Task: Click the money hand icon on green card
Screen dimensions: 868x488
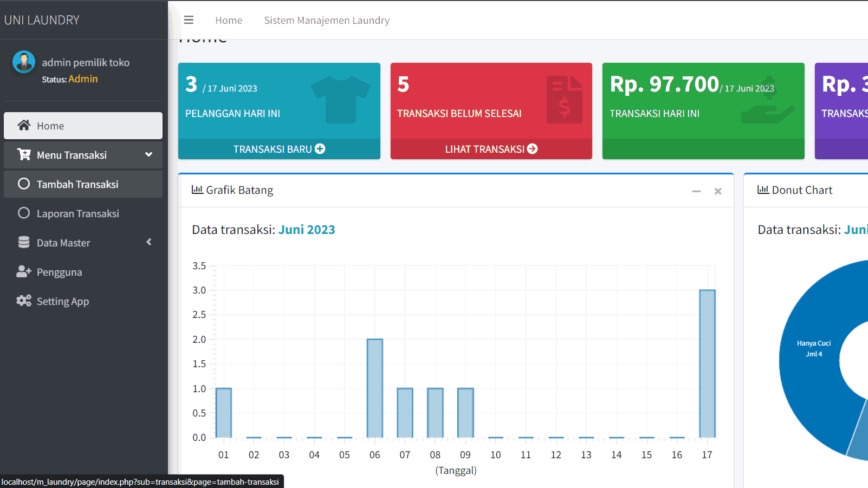Action: [x=767, y=100]
